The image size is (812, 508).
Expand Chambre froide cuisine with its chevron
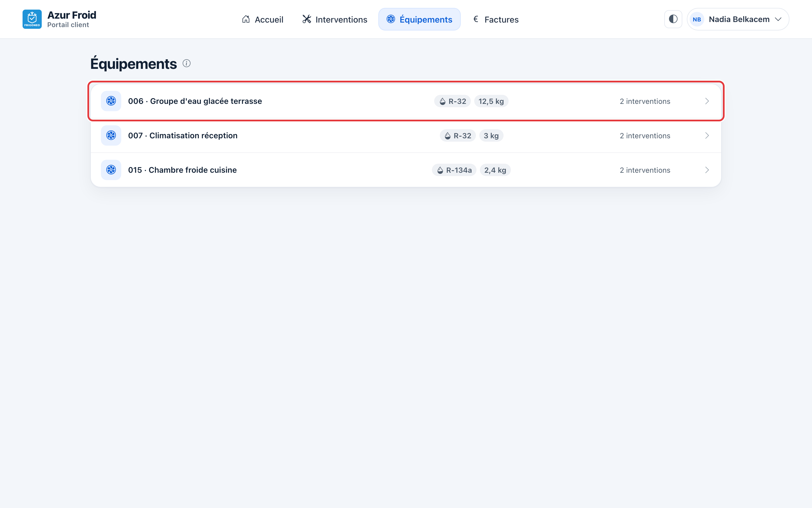[x=707, y=170]
